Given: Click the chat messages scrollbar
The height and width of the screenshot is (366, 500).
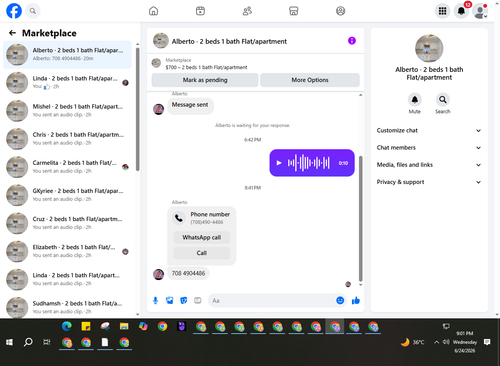Looking at the screenshot, I should 360,218.
